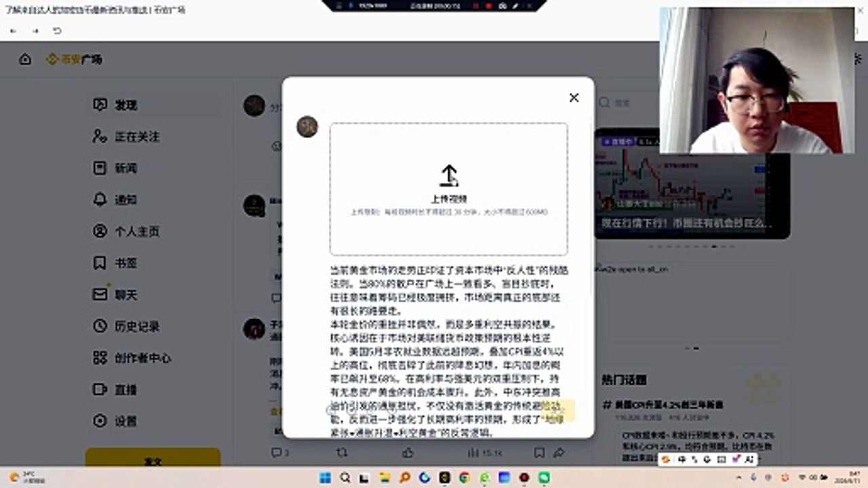Click the pen icon on recording bar
868x488 pixels.
(x=517, y=5)
